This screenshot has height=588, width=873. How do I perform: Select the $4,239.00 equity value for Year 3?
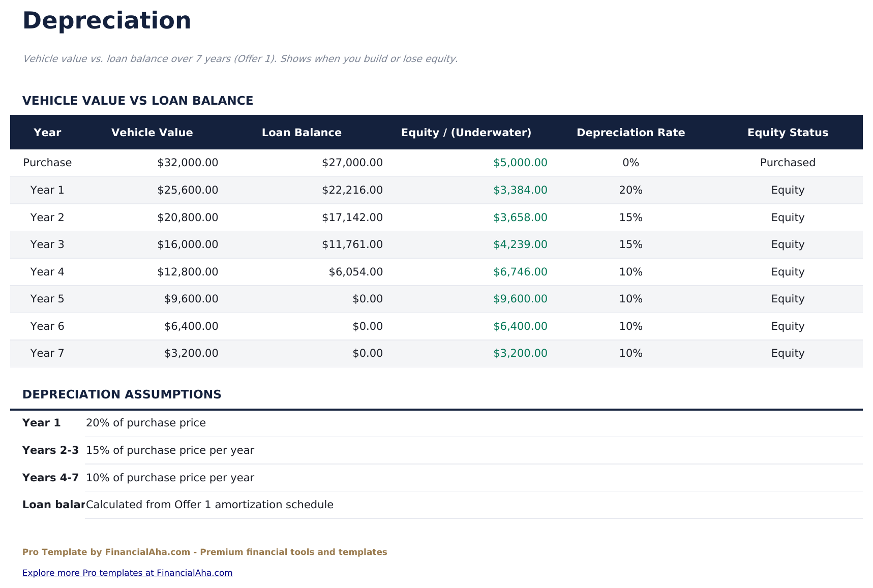coord(520,244)
